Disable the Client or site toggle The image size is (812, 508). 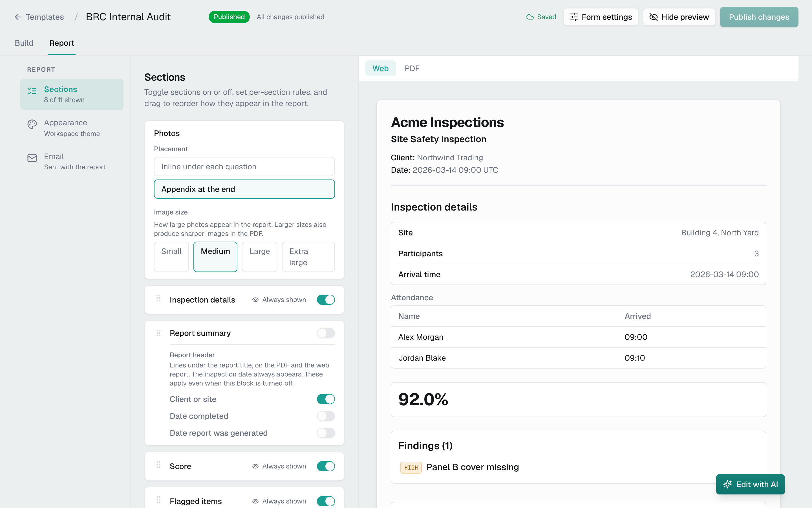(x=326, y=399)
